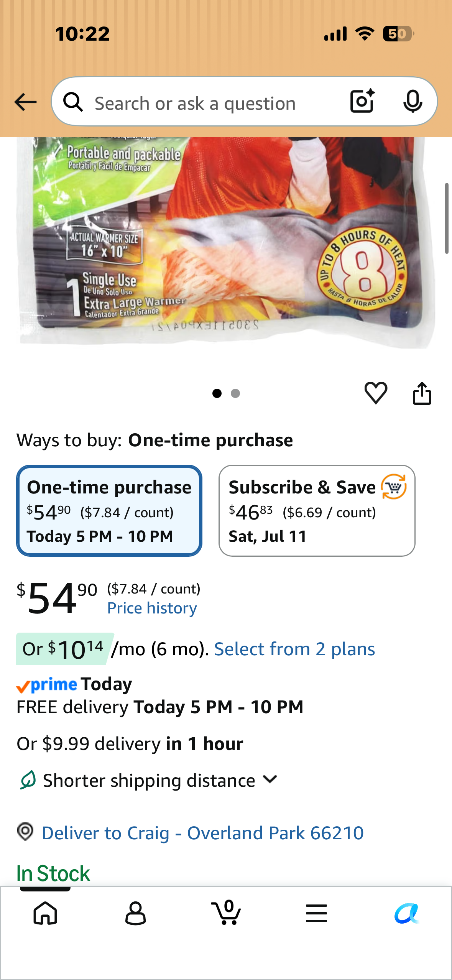Tap the back arrow icon
The height and width of the screenshot is (980, 452).
[x=25, y=102]
